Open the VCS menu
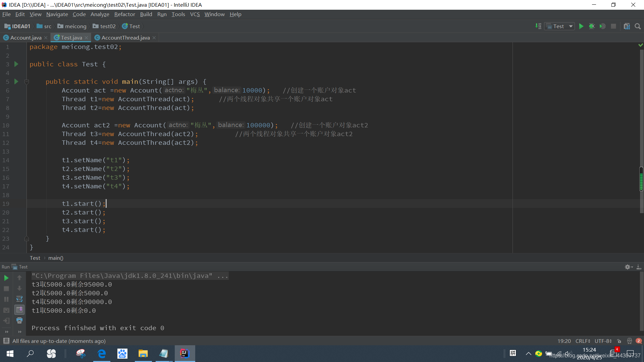Viewport: 644px width, 362px height. click(195, 14)
